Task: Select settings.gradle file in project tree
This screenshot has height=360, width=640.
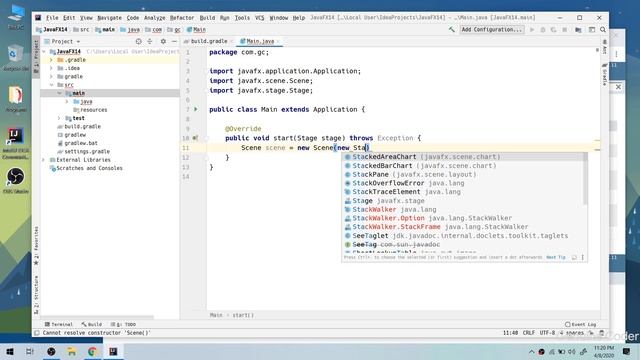Action: 87,151
